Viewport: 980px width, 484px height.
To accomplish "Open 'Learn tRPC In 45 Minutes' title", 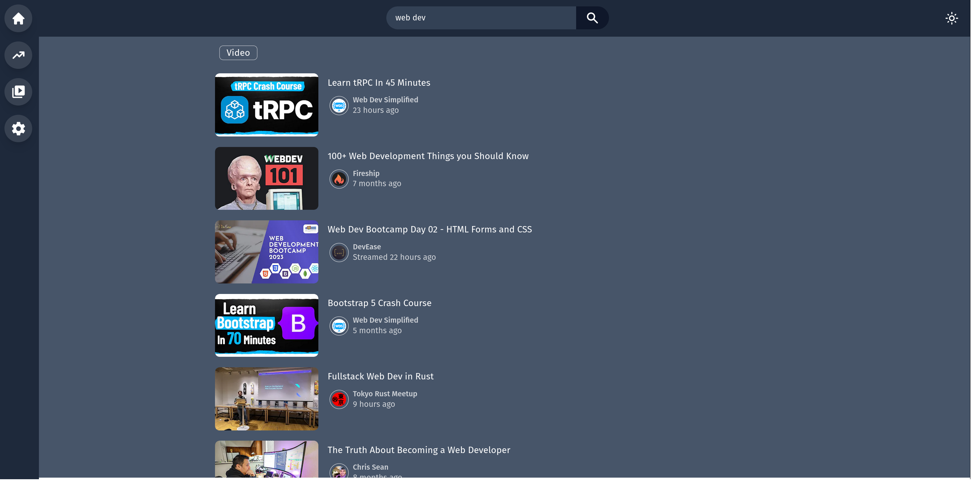I will pyautogui.click(x=382, y=83).
